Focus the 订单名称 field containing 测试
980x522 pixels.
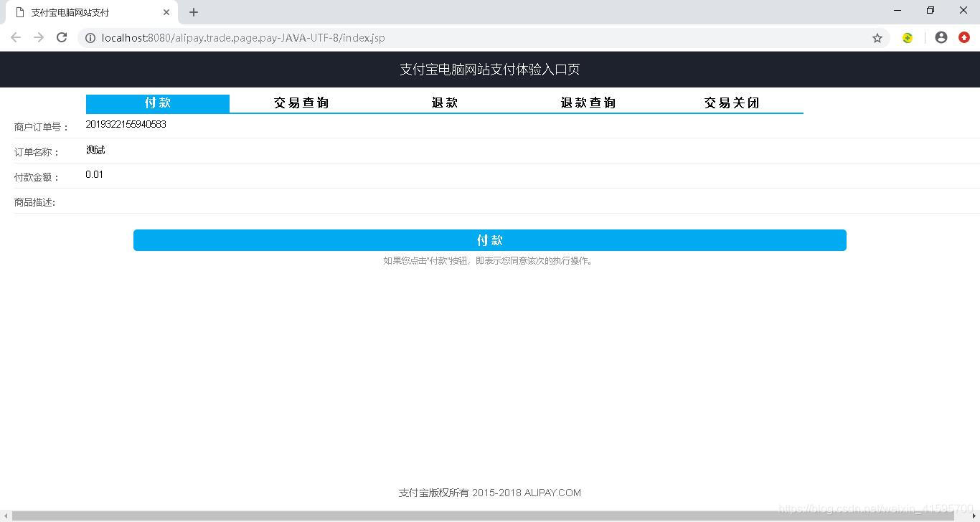[532, 150]
